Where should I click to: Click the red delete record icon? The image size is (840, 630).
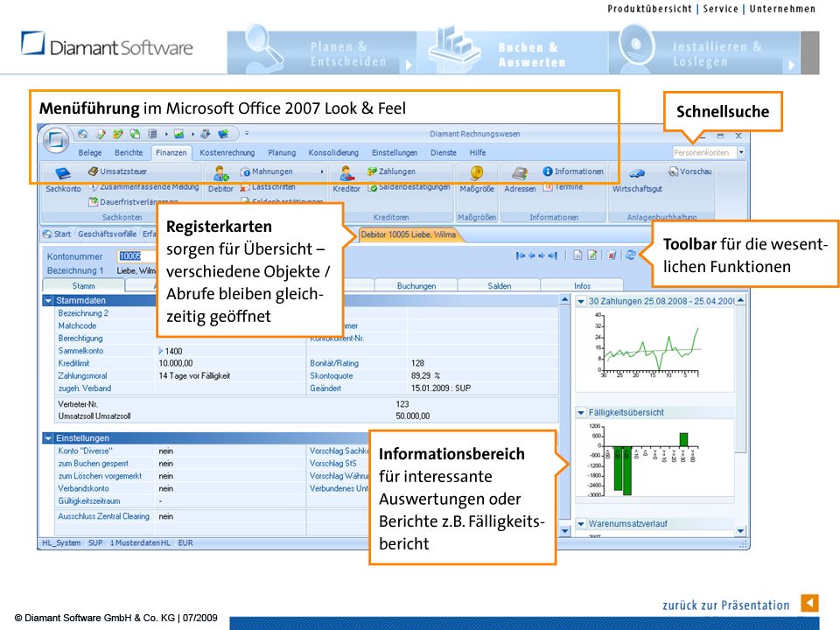pyautogui.click(x=612, y=255)
